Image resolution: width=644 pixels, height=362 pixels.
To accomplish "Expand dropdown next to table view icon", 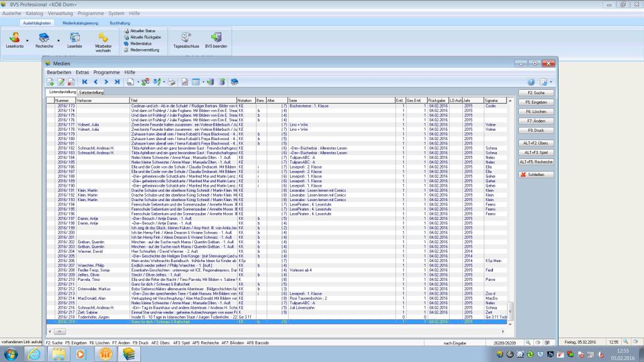I will 203,82.
